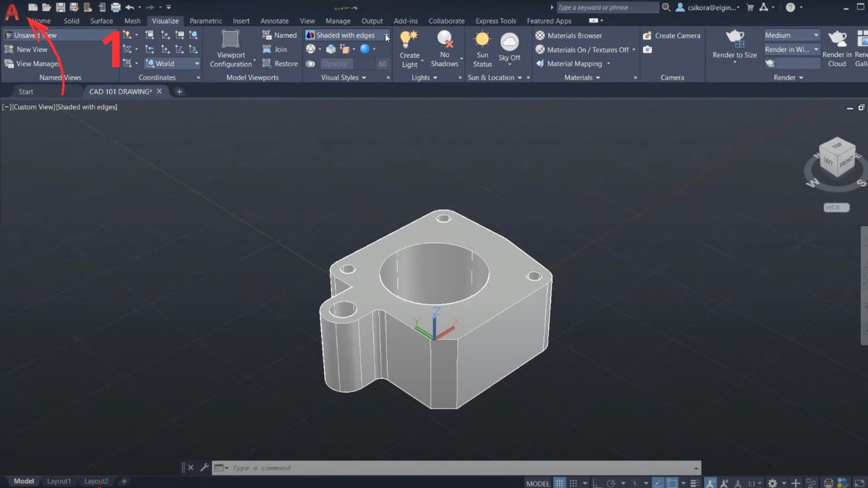
Task: Switch to the Visualize ribbon tab
Action: click(x=165, y=20)
